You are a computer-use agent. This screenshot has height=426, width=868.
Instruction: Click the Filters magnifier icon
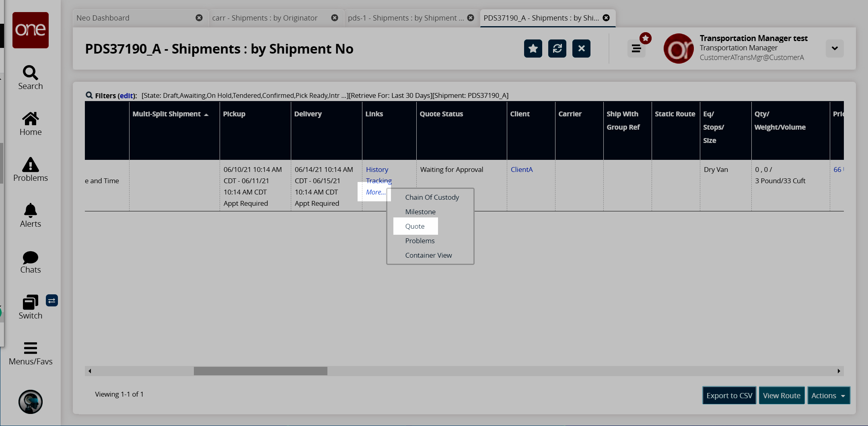tap(89, 95)
